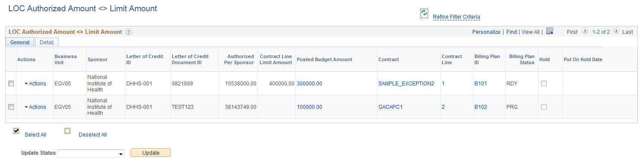Click the Personalize link
Image resolution: width=644 pixels, height=166 pixels.
tap(486, 32)
